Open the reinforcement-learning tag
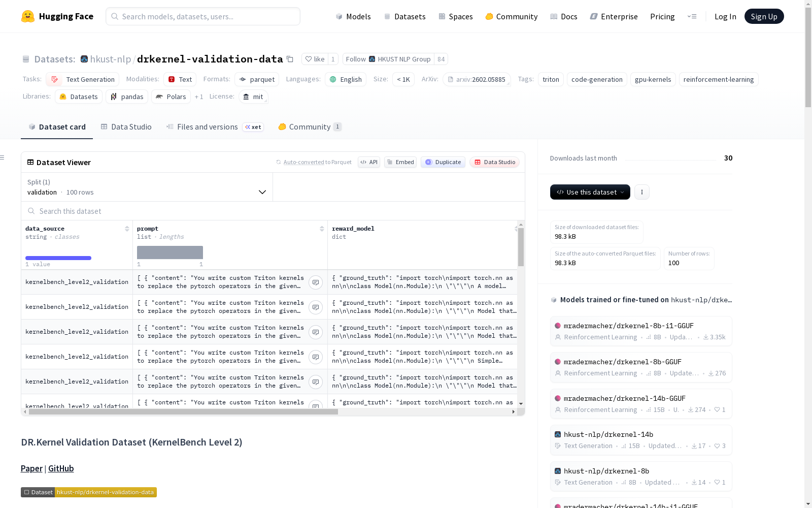The image size is (812, 508). click(x=719, y=79)
